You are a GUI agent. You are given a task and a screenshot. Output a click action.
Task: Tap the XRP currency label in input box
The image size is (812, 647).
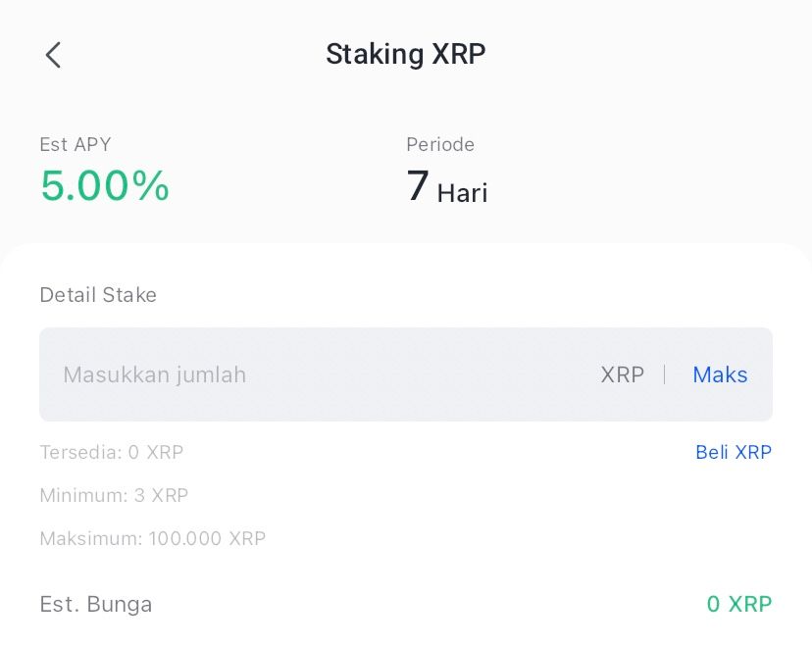point(623,374)
